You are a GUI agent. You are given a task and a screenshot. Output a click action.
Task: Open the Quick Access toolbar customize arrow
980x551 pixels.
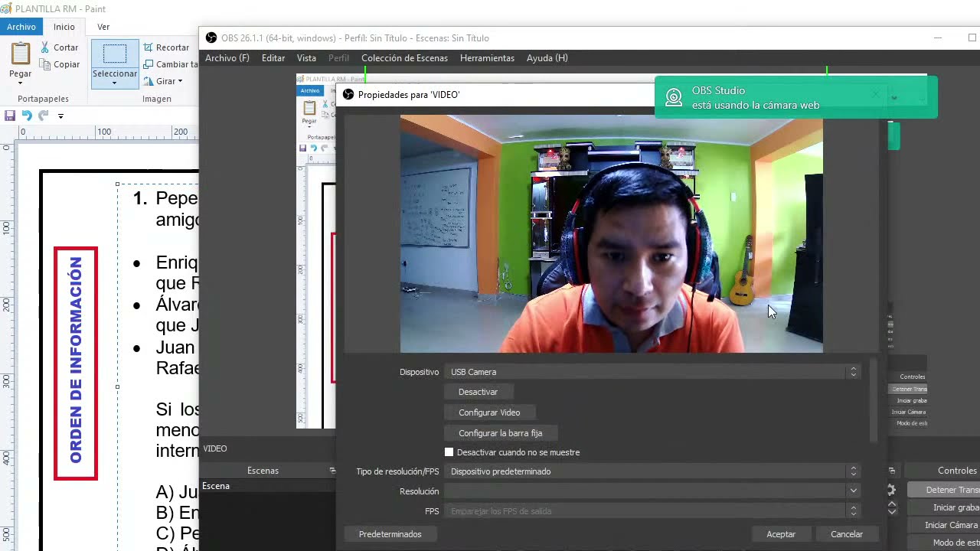coord(60,116)
